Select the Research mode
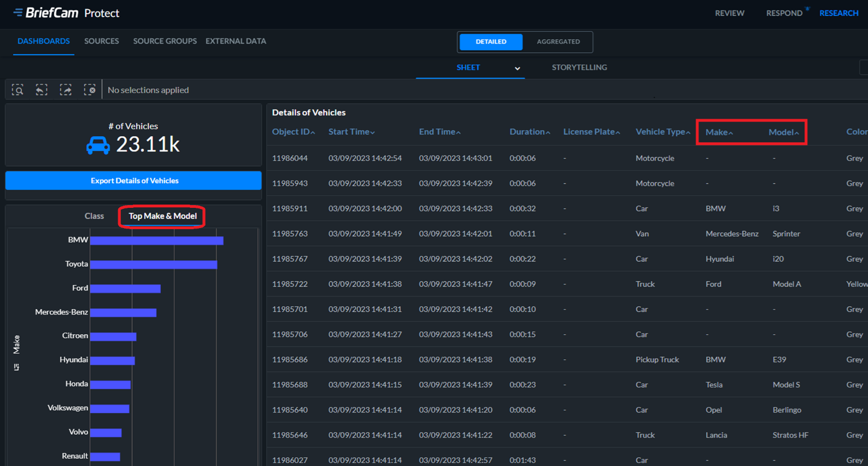868x466 pixels. (x=839, y=13)
